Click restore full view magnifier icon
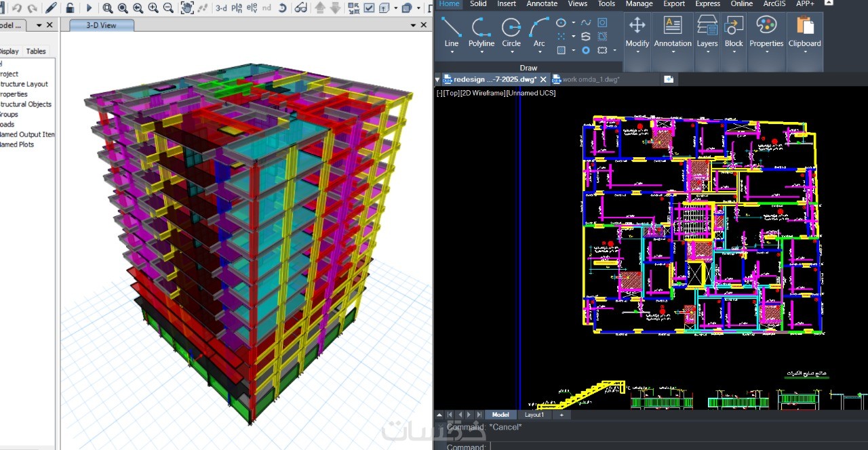 (x=123, y=8)
